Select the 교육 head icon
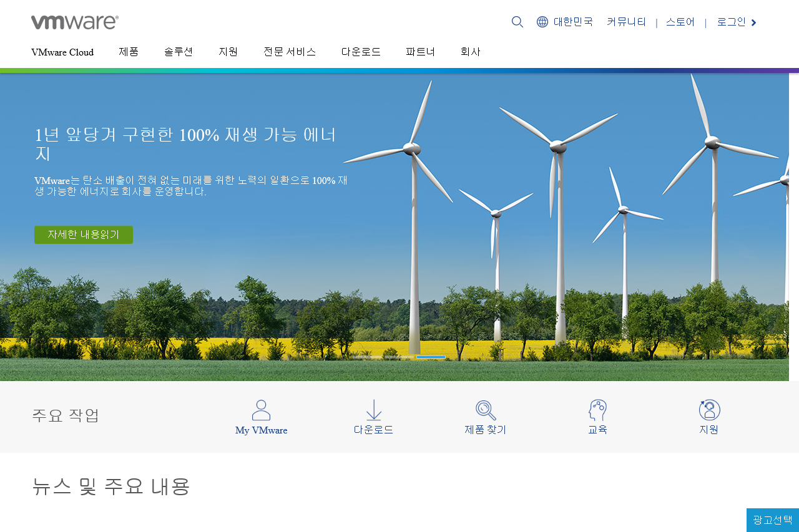Image resolution: width=799 pixels, height=532 pixels. 597,410
